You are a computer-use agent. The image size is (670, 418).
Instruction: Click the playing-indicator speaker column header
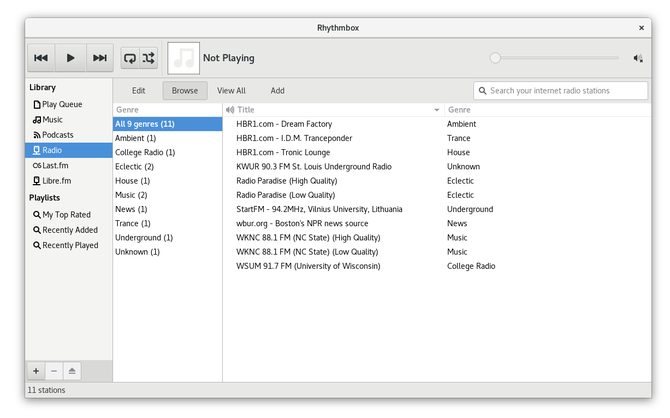click(230, 110)
